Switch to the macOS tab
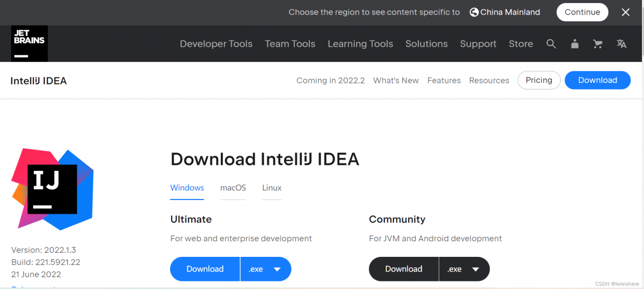Image resolution: width=644 pixels, height=289 pixels. pos(233,188)
